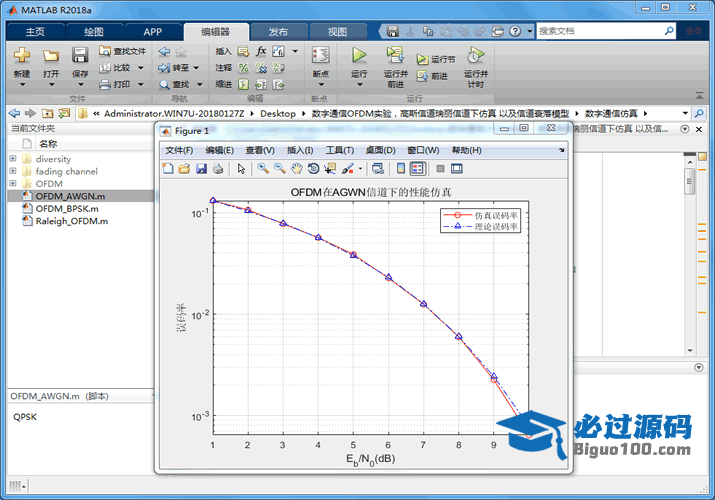Click the 新建 (New) plus icon
Image resolution: width=715 pixels, height=500 pixels.
click(21, 56)
